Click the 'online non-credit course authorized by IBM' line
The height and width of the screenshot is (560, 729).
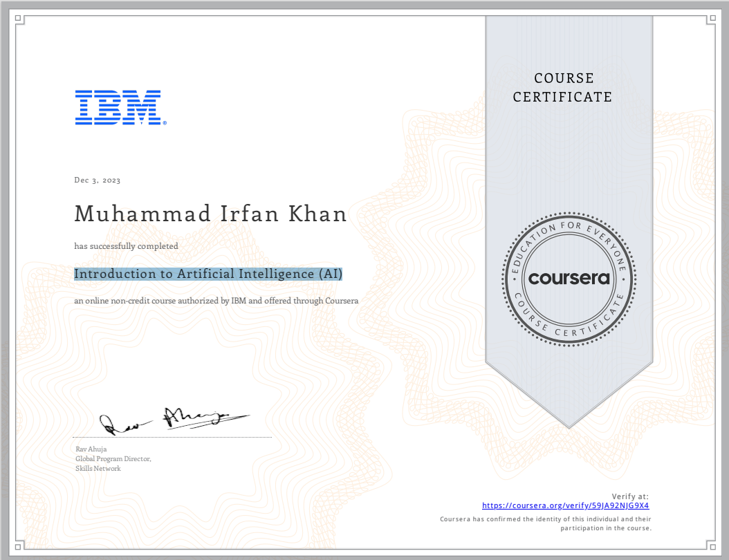click(x=216, y=301)
